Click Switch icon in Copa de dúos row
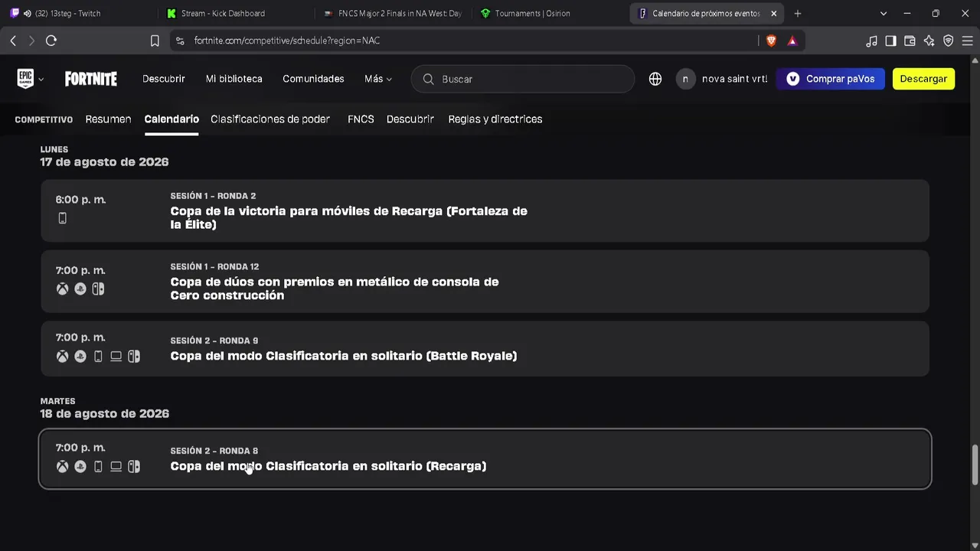The width and height of the screenshot is (980, 551). point(98,289)
